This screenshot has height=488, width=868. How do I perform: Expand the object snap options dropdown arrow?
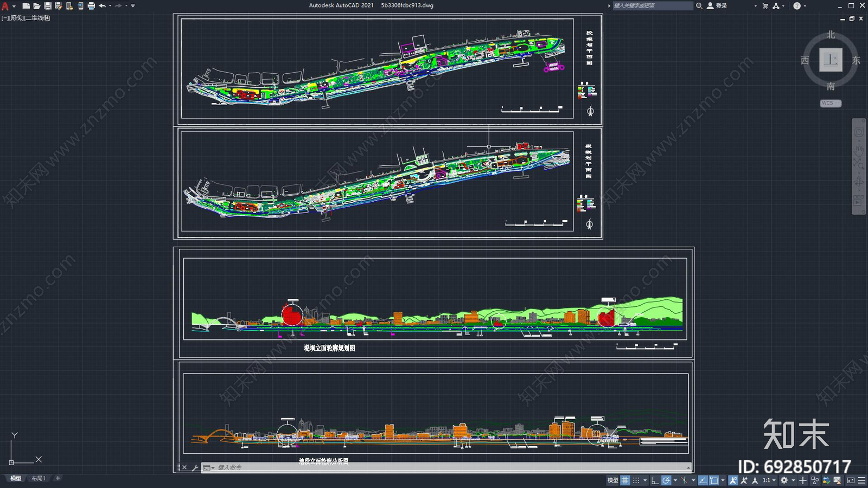point(723,480)
